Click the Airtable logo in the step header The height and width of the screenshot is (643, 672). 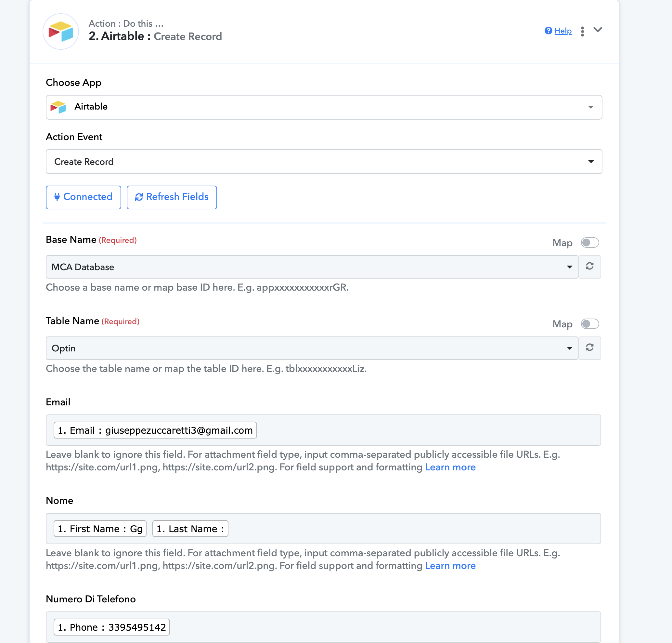61,32
